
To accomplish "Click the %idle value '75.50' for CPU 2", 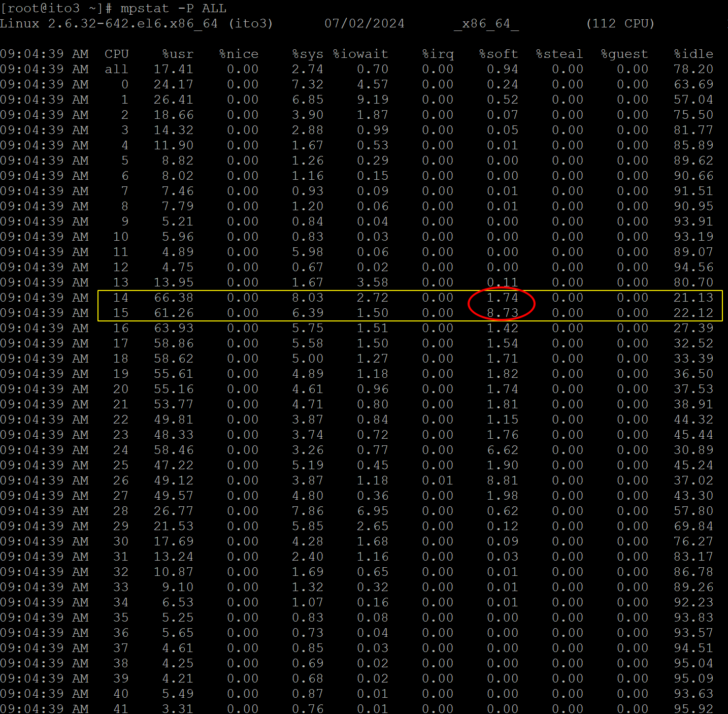I will click(x=693, y=115).
